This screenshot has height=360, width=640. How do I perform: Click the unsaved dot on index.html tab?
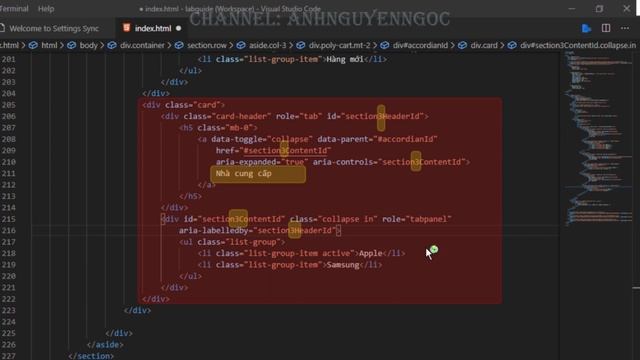pos(178,29)
